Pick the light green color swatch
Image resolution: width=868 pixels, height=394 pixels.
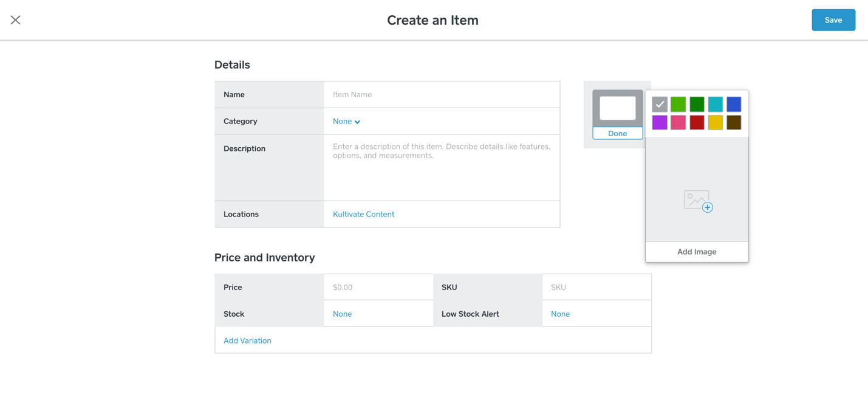tap(678, 105)
